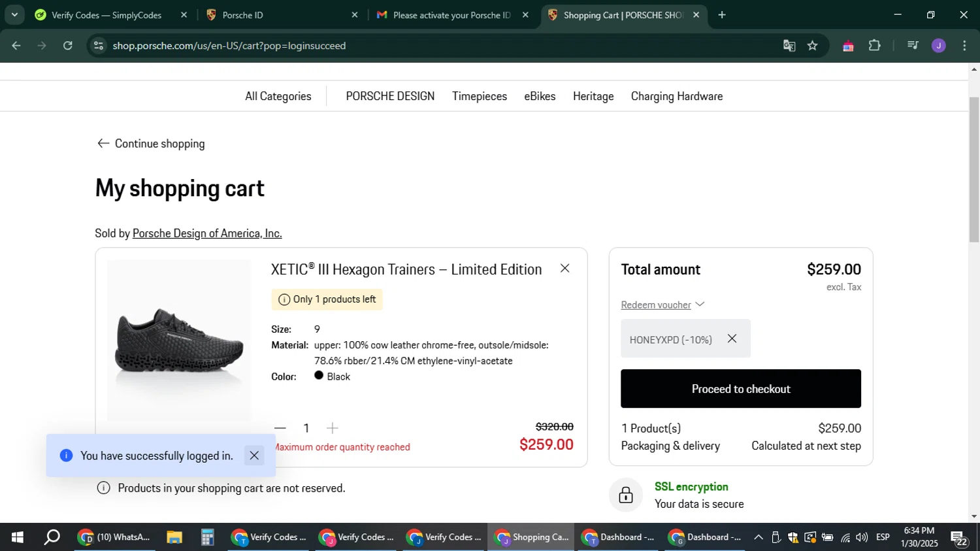This screenshot has height=551, width=980.
Task: Click the info icon beside not reserved notice
Action: [103, 488]
